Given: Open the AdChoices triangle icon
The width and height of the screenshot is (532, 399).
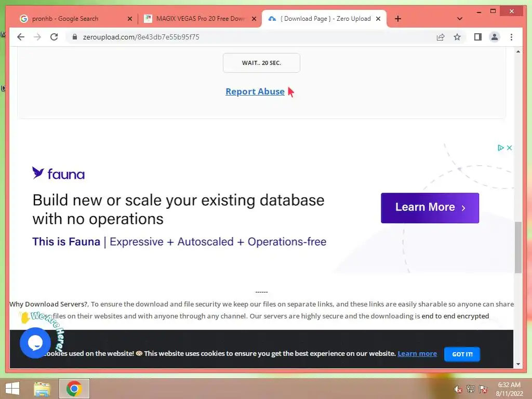Looking at the screenshot, I should coord(500,148).
